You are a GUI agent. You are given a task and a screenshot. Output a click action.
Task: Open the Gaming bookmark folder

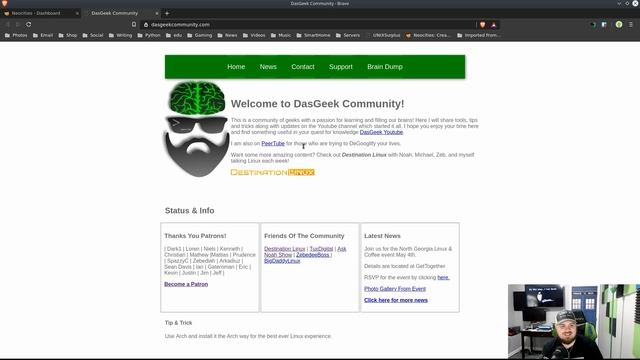(x=200, y=36)
